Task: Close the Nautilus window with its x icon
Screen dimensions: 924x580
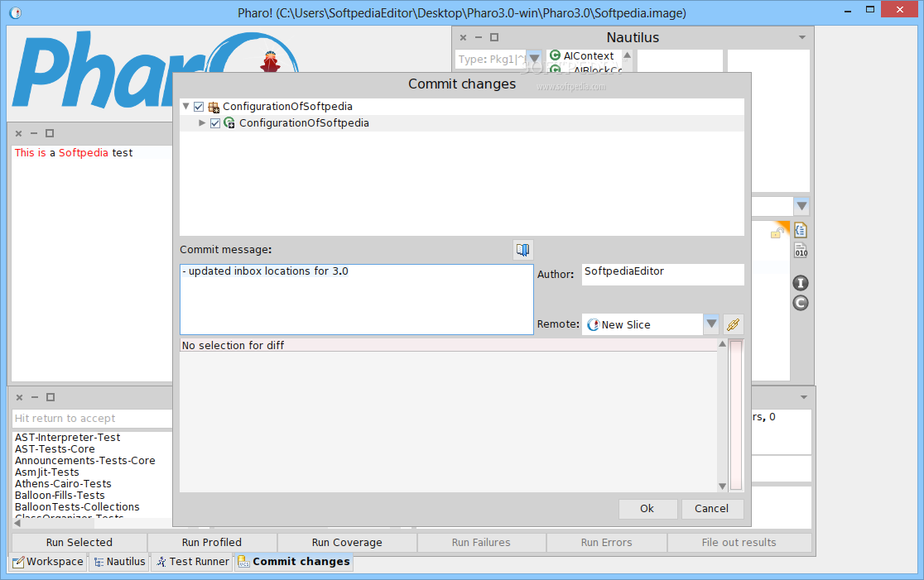Action: (463, 38)
